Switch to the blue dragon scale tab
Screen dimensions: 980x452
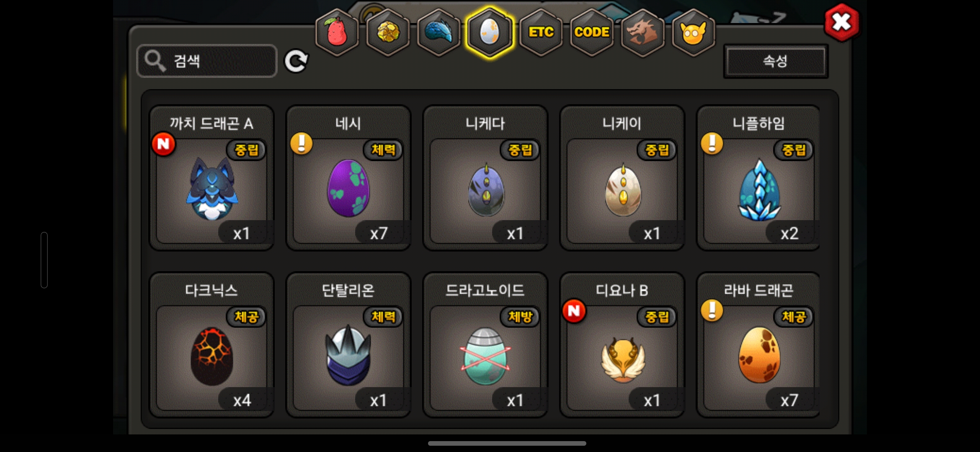click(439, 32)
